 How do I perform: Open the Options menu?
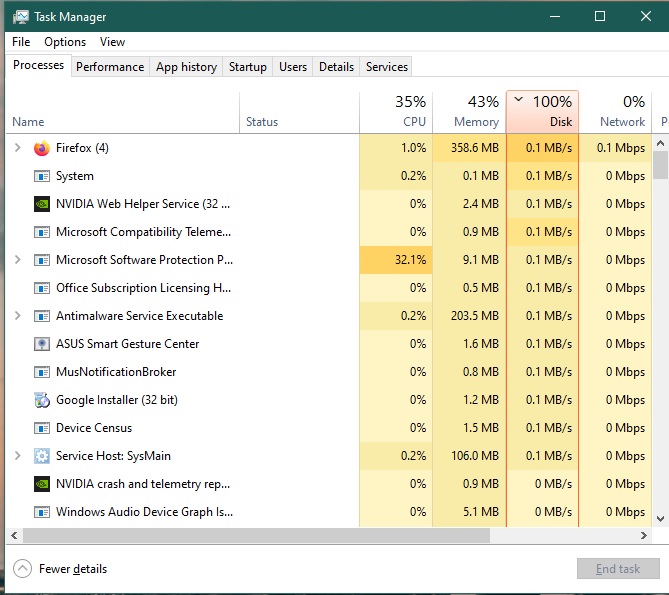65,42
